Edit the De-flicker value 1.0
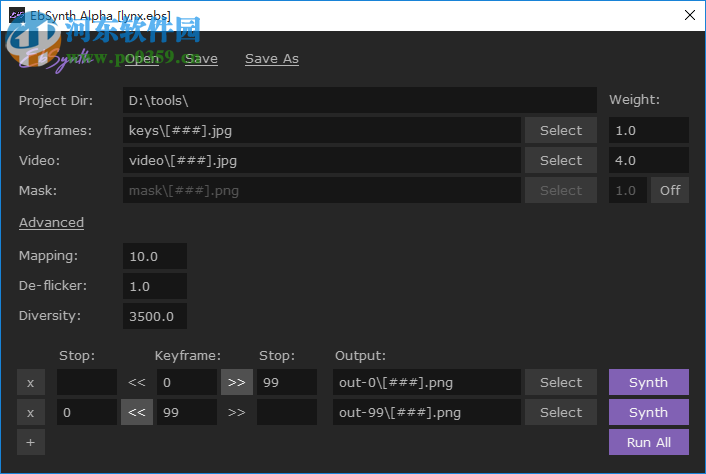 (x=155, y=286)
